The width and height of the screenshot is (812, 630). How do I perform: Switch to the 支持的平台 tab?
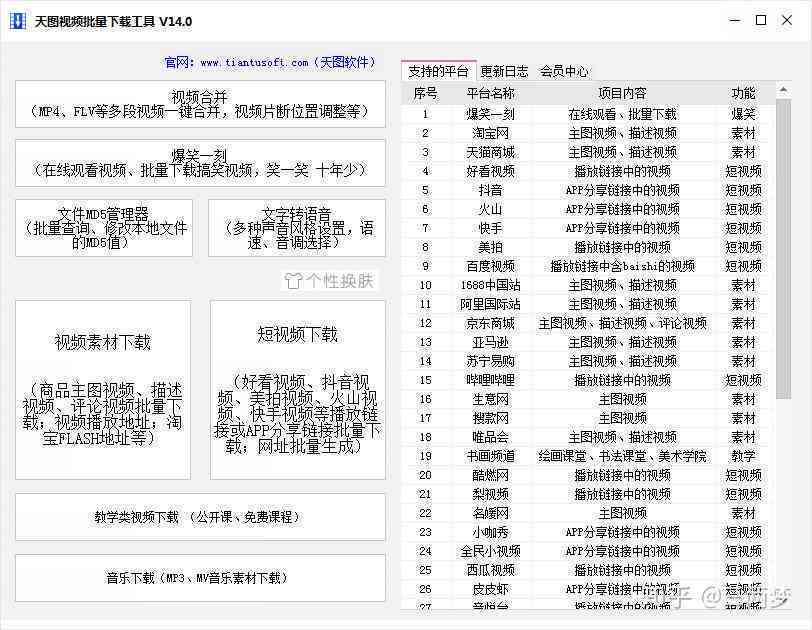point(439,71)
